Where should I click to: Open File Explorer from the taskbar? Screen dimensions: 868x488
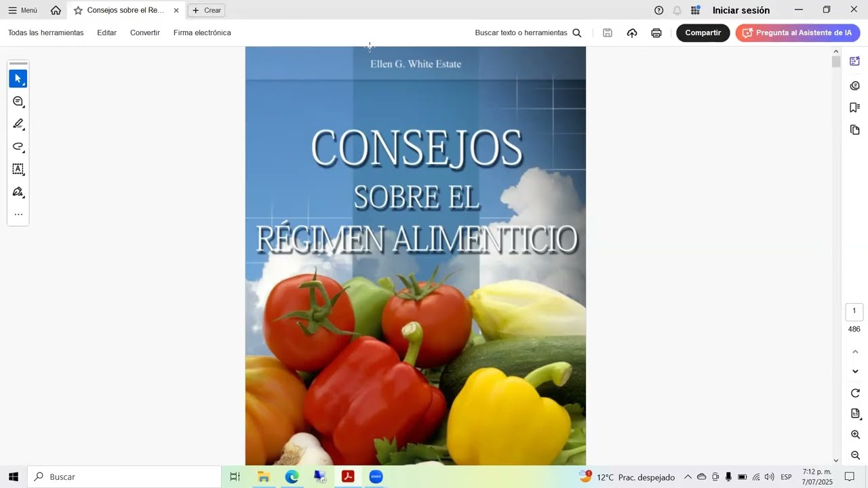coord(263,476)
